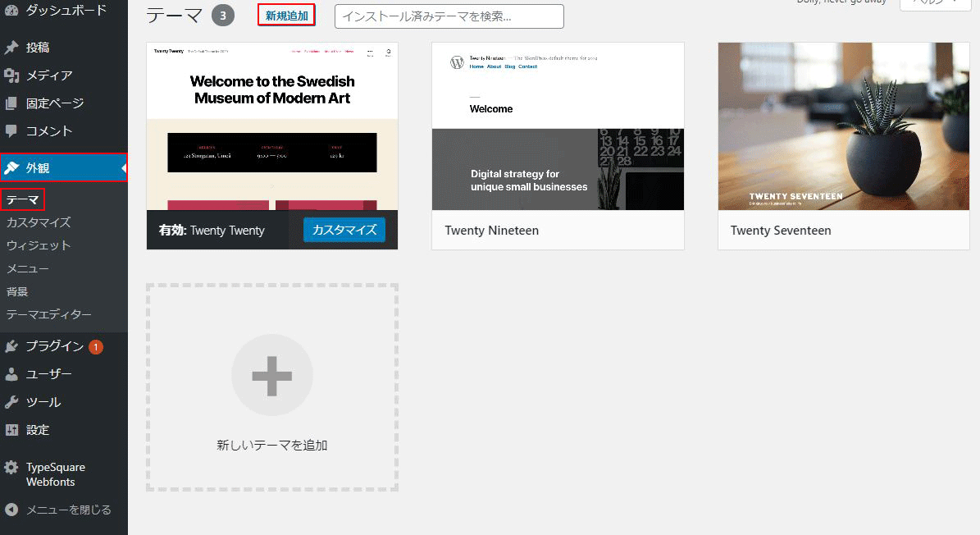Image resolution: width=980 pixels, height=535 pixels.
Task: Click the Comments speech bubble icon
Action: (11, 130)
